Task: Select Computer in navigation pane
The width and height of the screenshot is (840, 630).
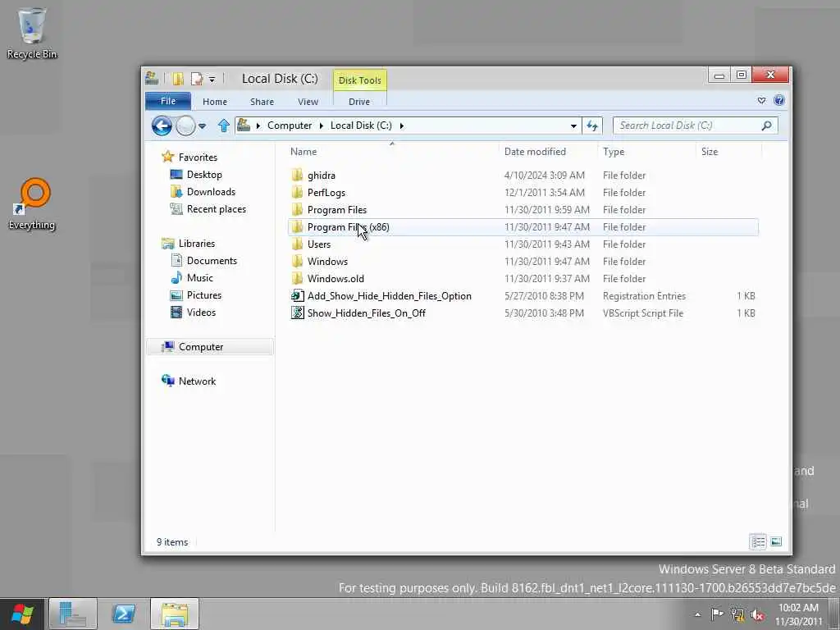Action: tap(210, 347)
